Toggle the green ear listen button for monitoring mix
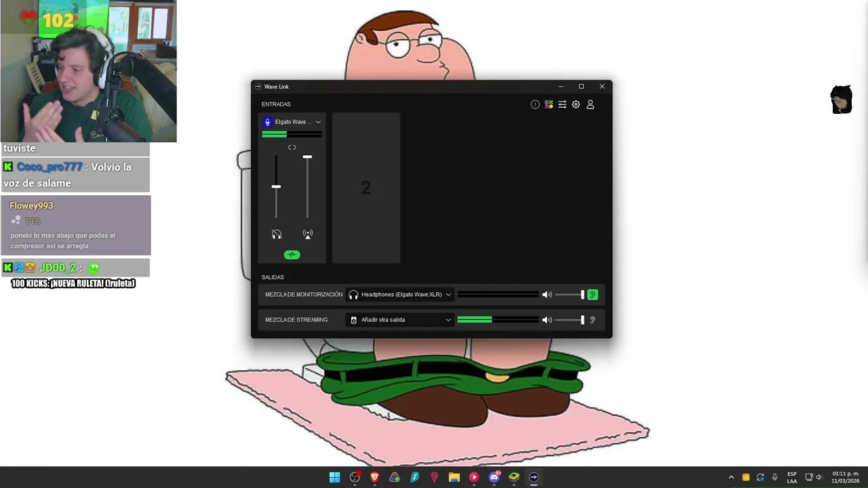868x488 pixels. (592, 295)
